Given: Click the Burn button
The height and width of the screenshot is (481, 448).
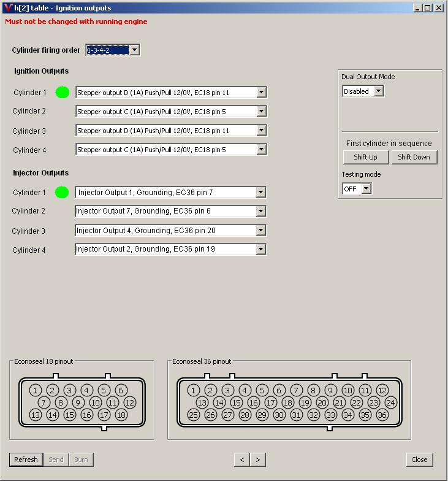Looking at the screenshot, I should pos(81,460).
